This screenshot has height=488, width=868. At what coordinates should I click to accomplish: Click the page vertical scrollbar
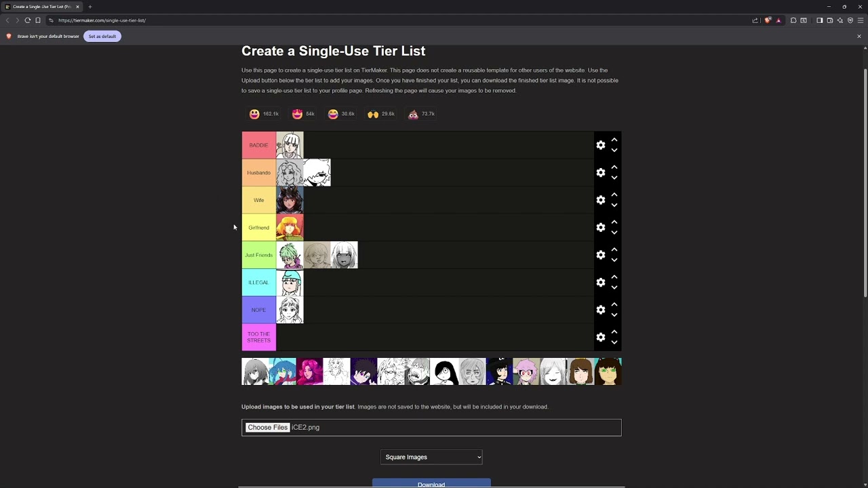(x=865, y=182)
